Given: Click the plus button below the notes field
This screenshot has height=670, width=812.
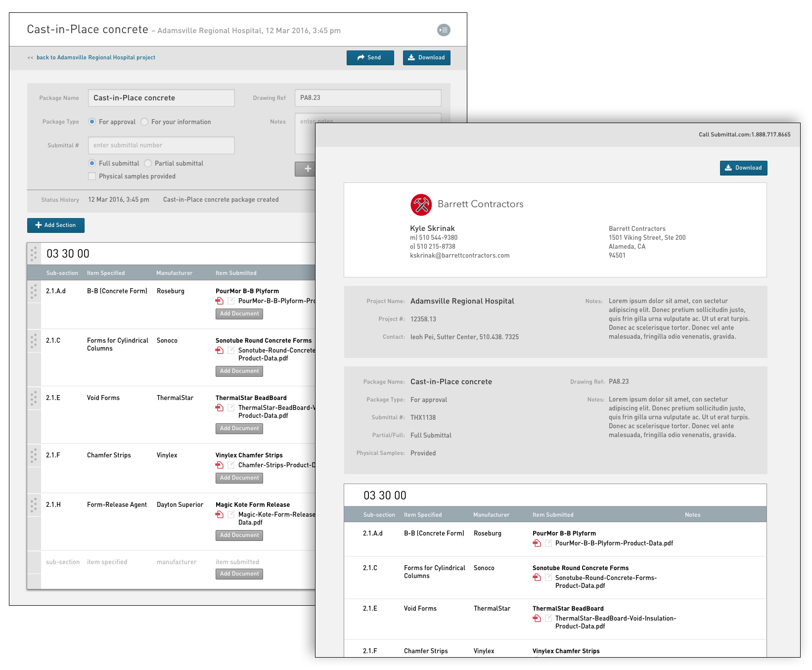Looking at the screenshot, I should (x=305, y=169).
